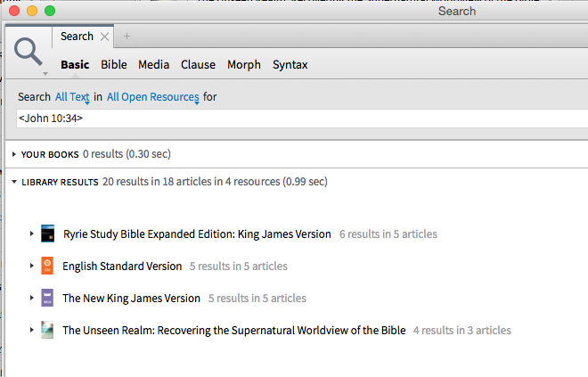Screen dimensions: 588x377
Task: Expand the Your Books results section
Action: point(13,154)
